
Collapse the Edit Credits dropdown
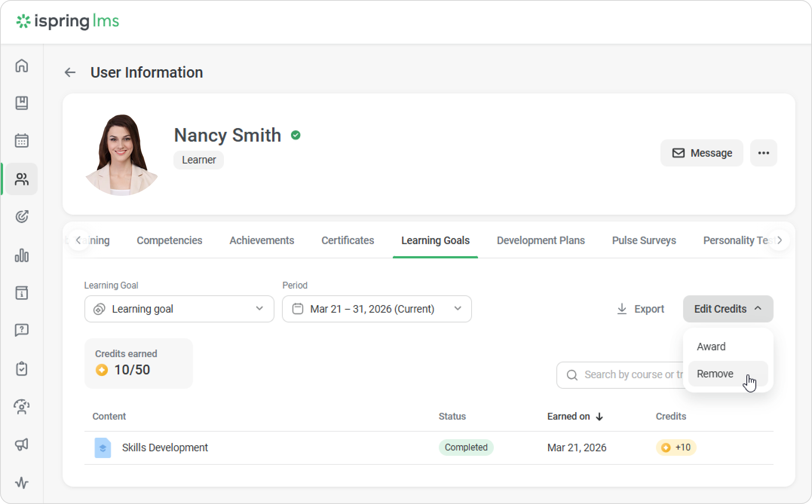tap(728, 309)
